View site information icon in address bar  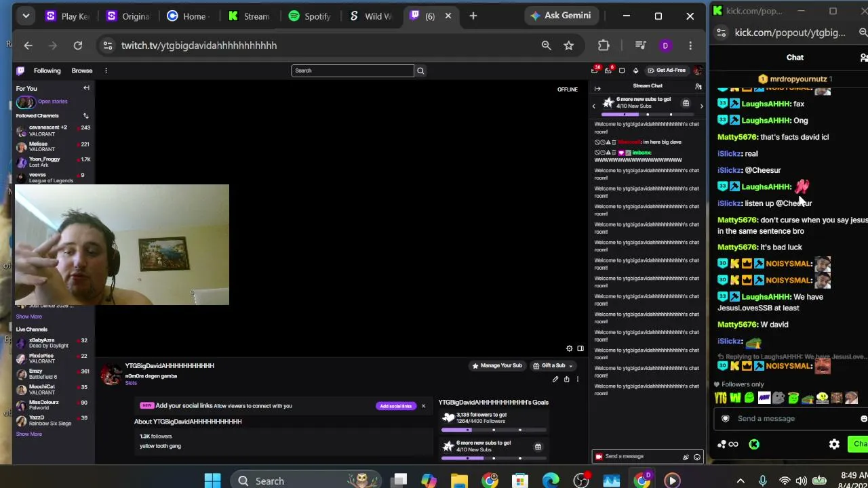tap(107, 45)
